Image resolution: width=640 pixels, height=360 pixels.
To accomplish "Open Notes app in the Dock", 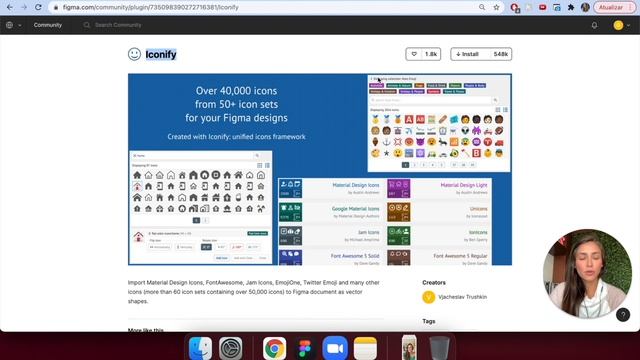I will point(365,348).
